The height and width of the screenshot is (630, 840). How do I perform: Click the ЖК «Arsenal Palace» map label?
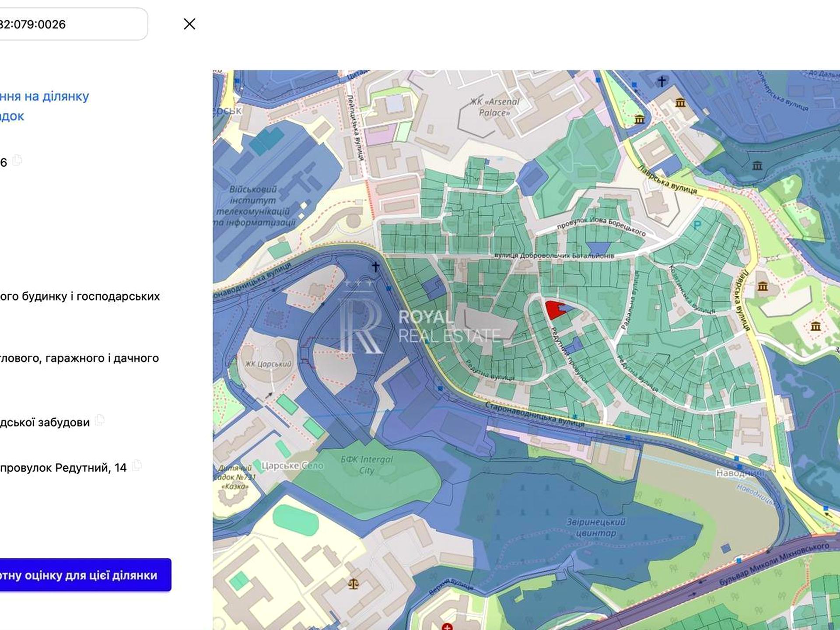[495, 107]
